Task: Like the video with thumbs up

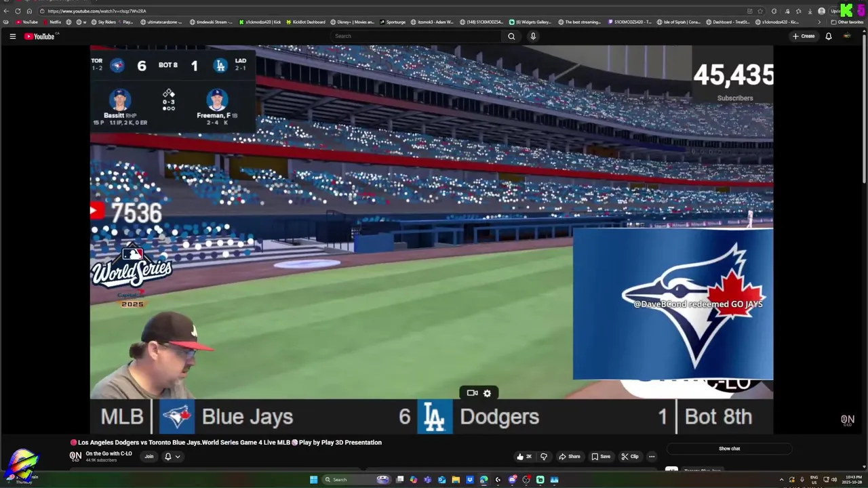Action: [524, 456]
